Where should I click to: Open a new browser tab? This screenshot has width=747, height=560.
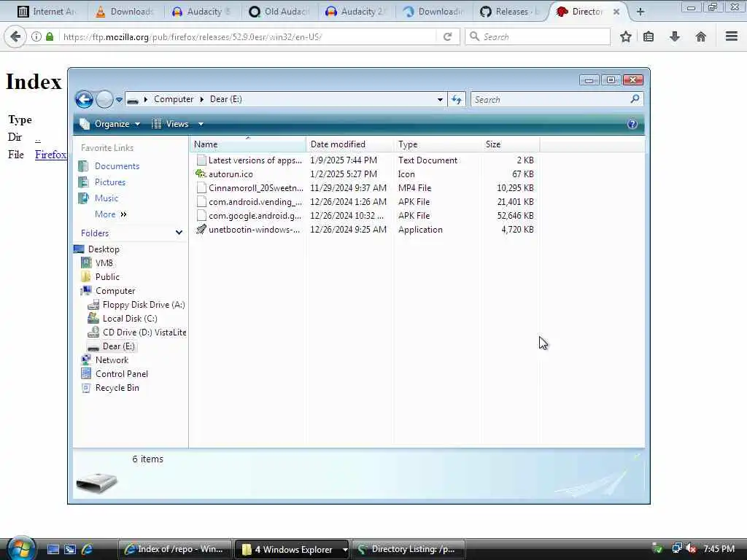(640, 12)
